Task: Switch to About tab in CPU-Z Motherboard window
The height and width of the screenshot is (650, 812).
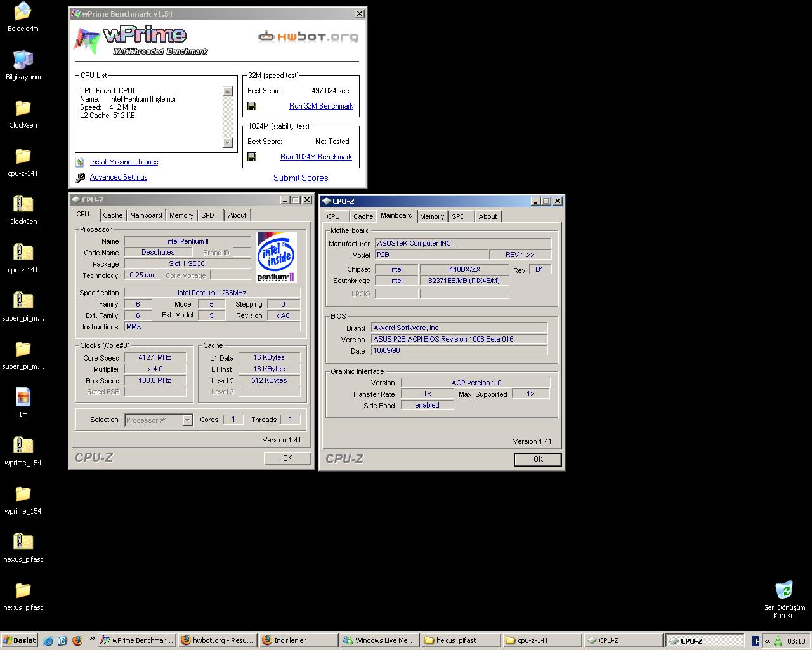Action: coord(488,216)
